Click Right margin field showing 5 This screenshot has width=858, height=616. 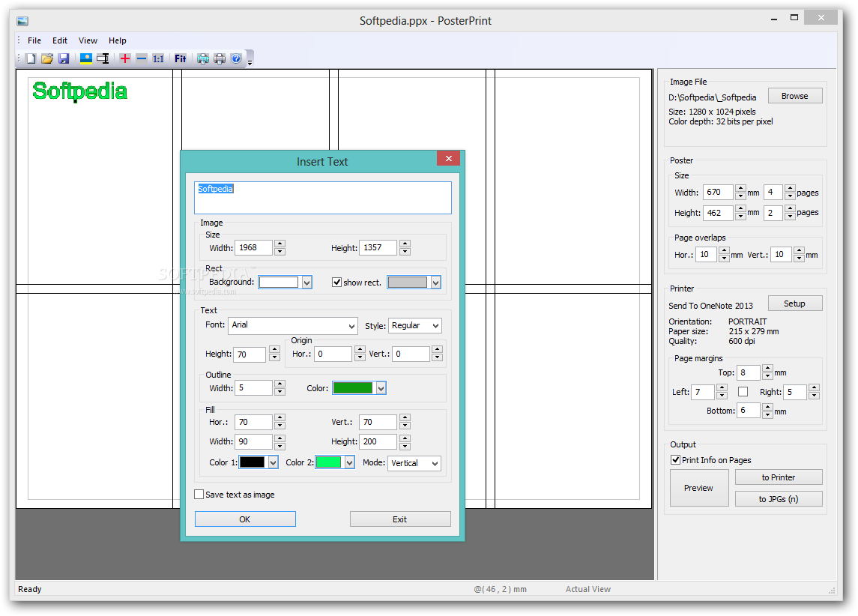click(796, 392)
